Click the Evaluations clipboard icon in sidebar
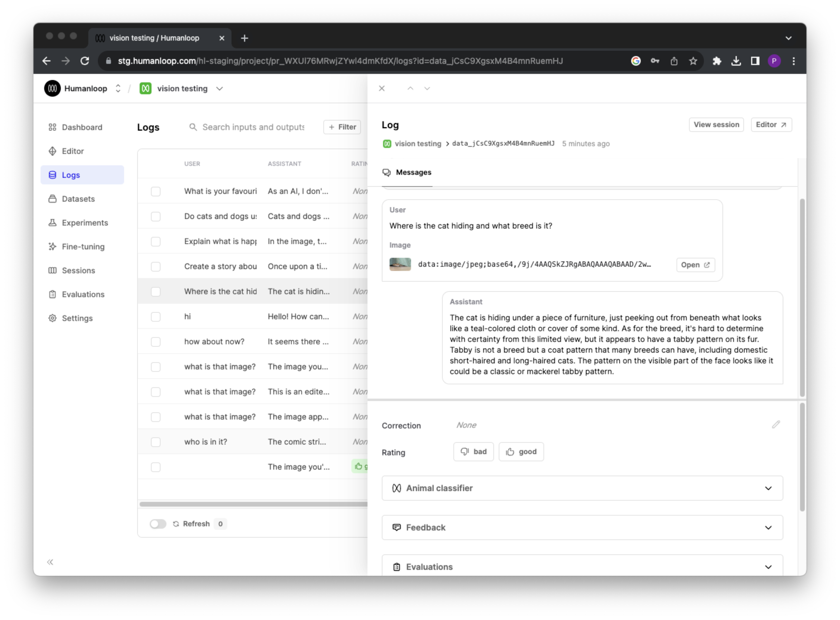This screenshot has height=620, width=840. click(52, 294)
